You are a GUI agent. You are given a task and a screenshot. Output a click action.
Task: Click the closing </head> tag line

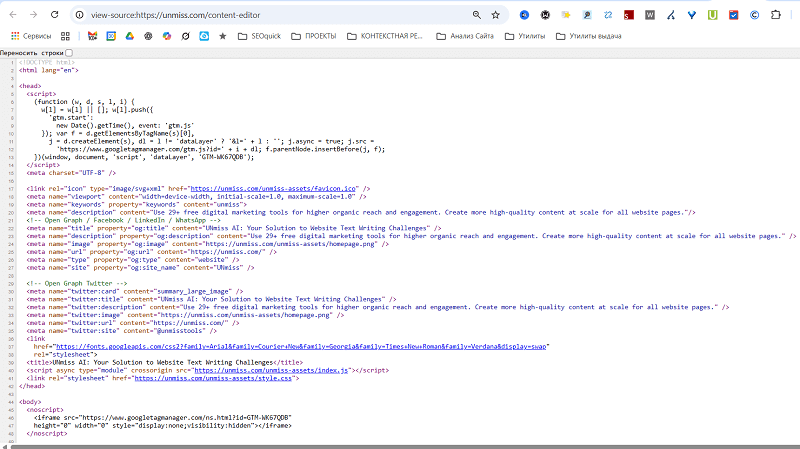coord(32,386)
